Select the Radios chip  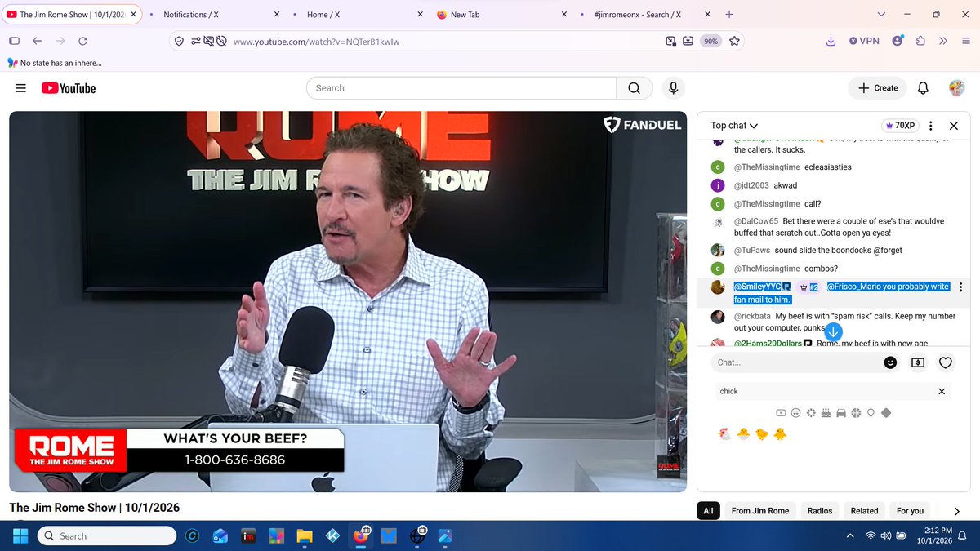click(820, 511)
